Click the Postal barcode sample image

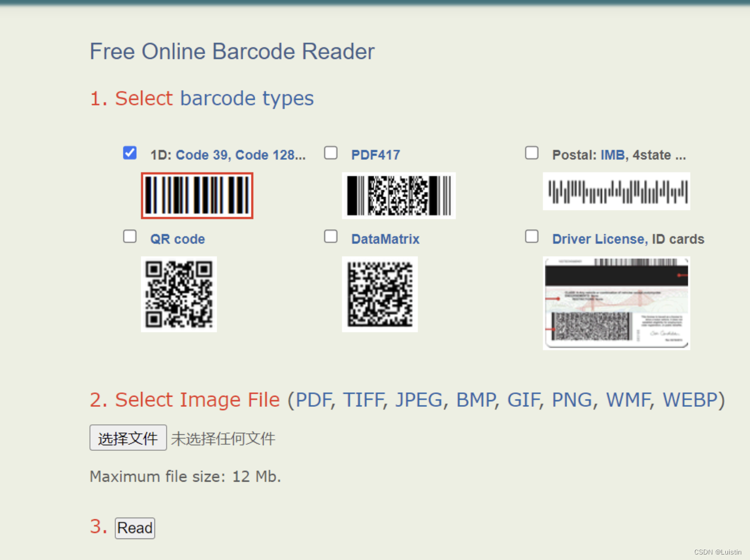tap(617, 191)
